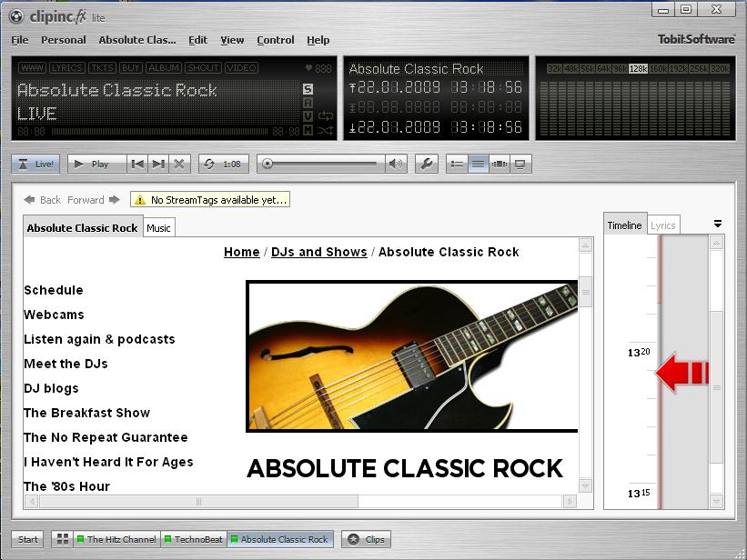The image size is (747, 560).
Task: Open the Edit menu
Action: (197, 40)
